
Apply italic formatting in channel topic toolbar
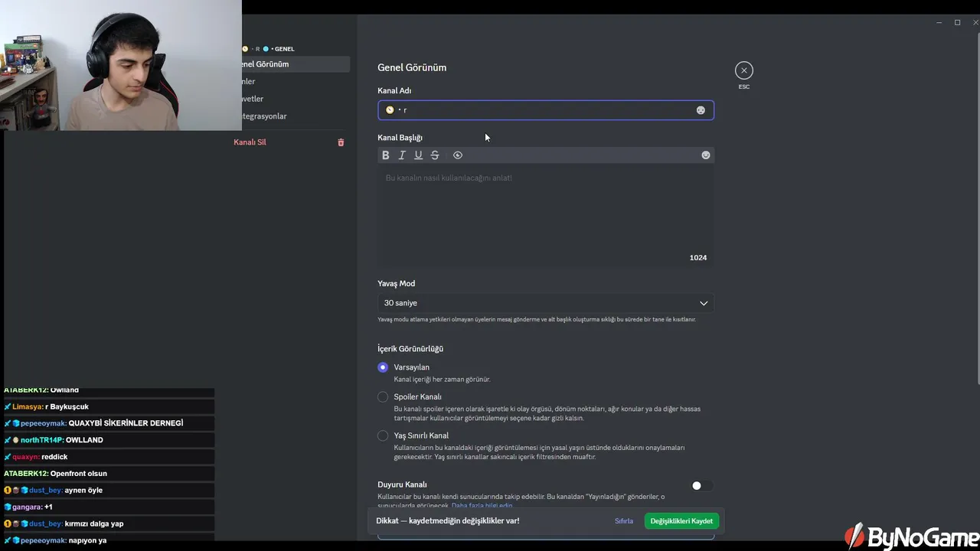[x=402, y=155]
